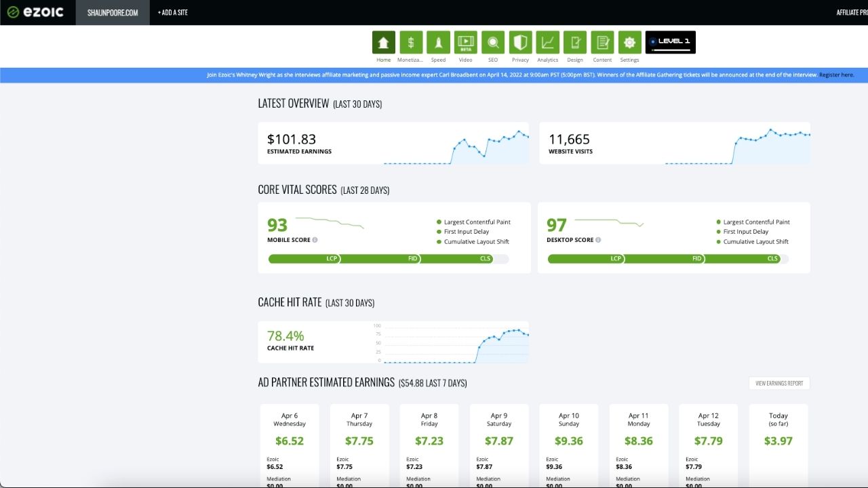Image resolution: width=868 pixels, height=488 pixels.
Task: Open the Privacy shield icon
Action: tap(520, 43)
